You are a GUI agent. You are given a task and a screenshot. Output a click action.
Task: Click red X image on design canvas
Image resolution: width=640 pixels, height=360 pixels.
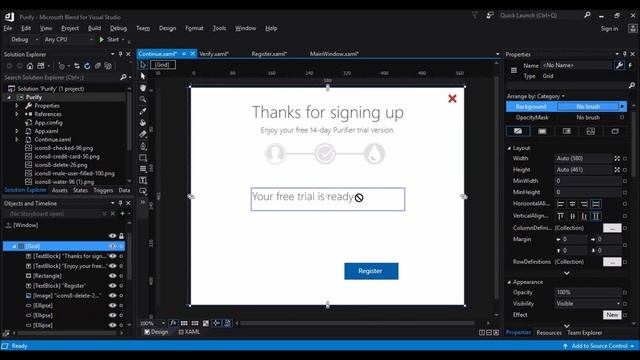click(x=452, y=98)
